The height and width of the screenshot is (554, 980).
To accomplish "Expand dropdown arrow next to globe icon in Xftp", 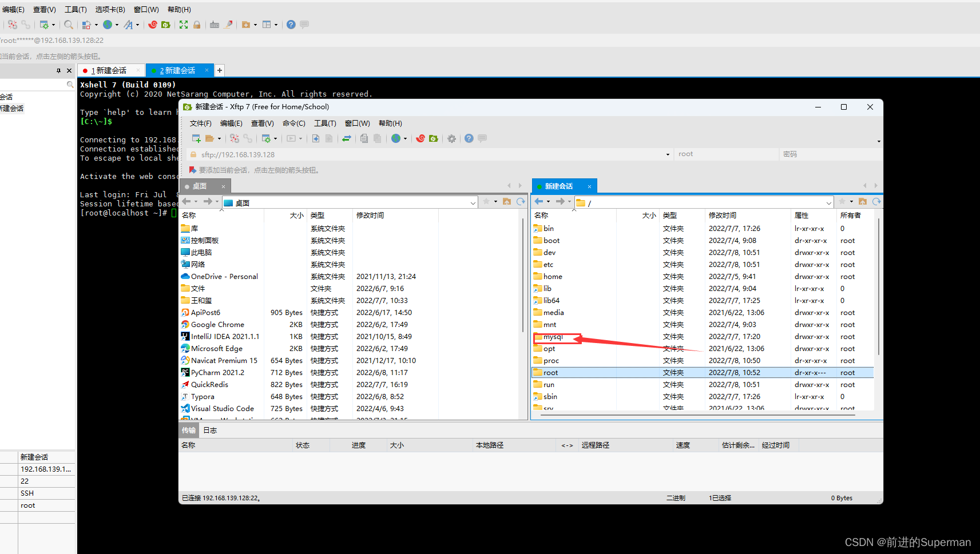I will pos(405,138).
